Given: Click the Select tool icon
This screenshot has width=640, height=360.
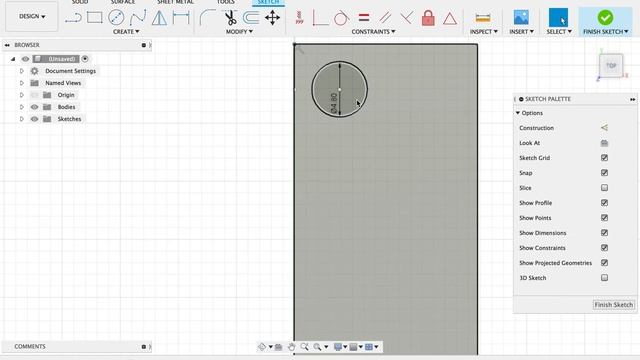Looking at the screenshot, I should [558, 18].
